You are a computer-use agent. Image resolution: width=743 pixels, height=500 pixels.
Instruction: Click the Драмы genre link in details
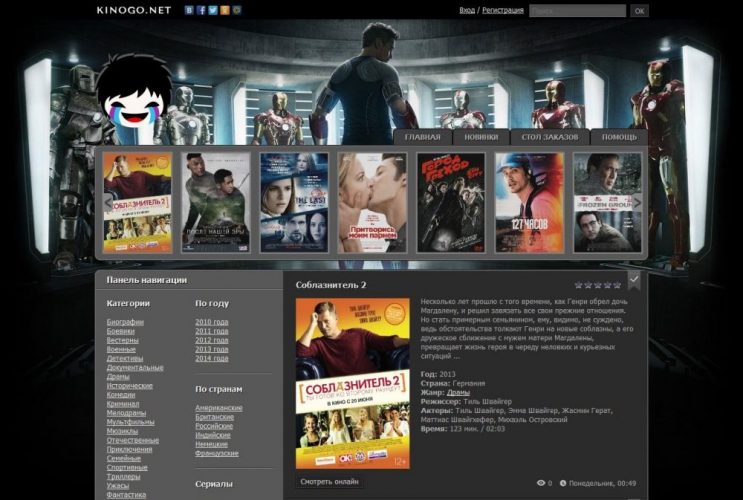[x=458, y=392]
